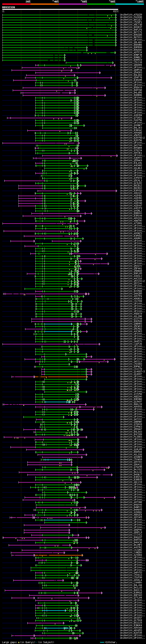Click the green ~80% identity legend segment
The height and width of the screenshot is (644, 146).
101,4
